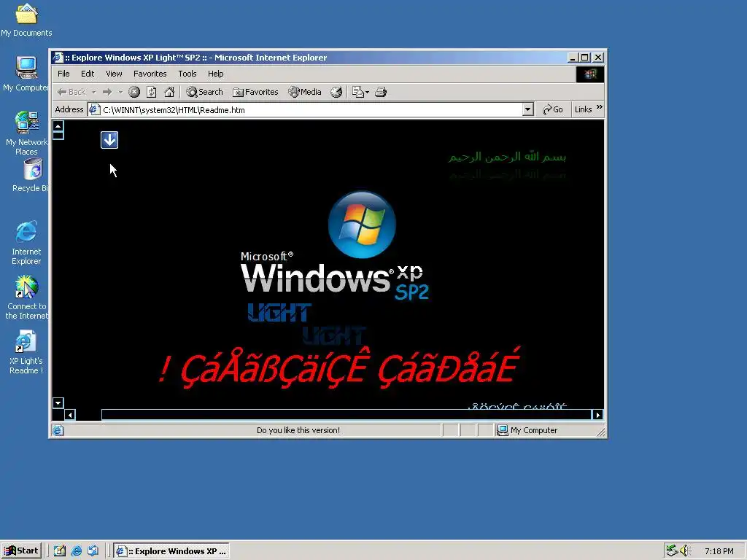Screen dimensions: 747x560
Task: Maximize the Internet Explorer window
Action: 584,58
